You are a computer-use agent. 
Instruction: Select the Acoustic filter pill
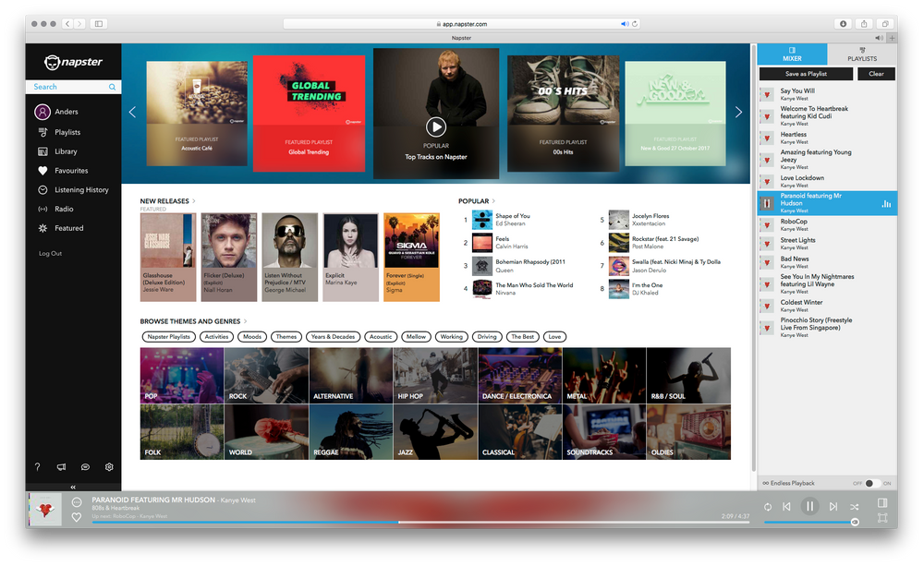[x=381, y=337]
